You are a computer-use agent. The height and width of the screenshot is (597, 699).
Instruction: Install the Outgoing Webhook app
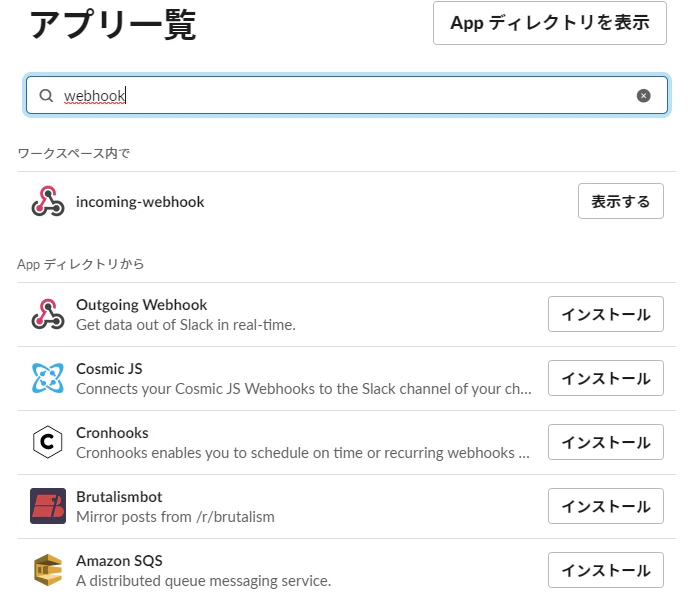coord(605,314)
